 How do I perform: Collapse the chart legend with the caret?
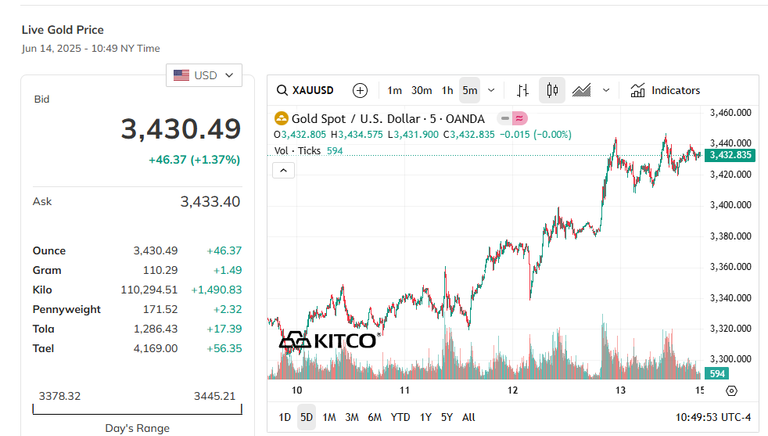pos(283,170)
